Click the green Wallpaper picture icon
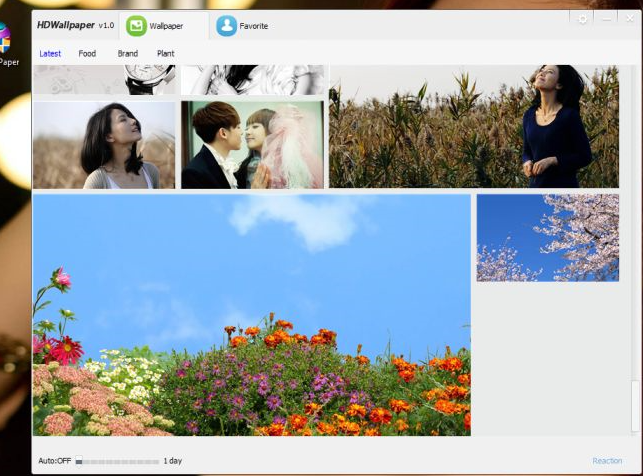 (137, 26)
